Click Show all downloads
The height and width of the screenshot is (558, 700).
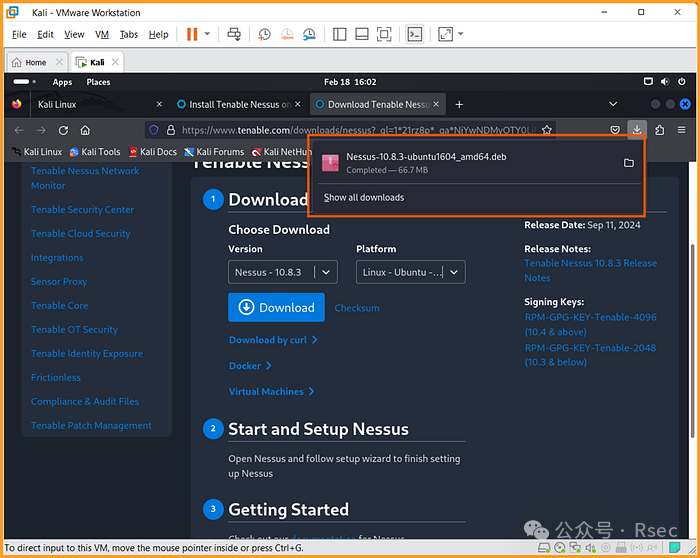(x=364, y=198)
